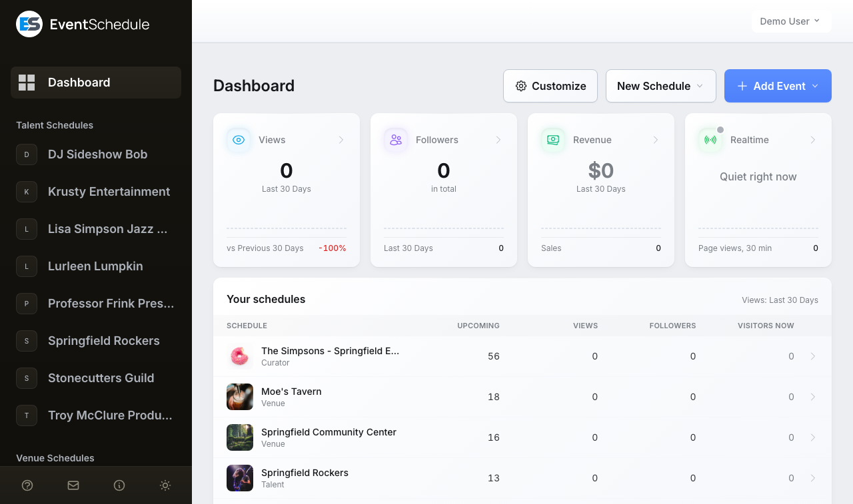Image resolution: width=853 pixels, height=504 pixels.
Task: Click the plus icon in Add Event
Action: point(742,86)
